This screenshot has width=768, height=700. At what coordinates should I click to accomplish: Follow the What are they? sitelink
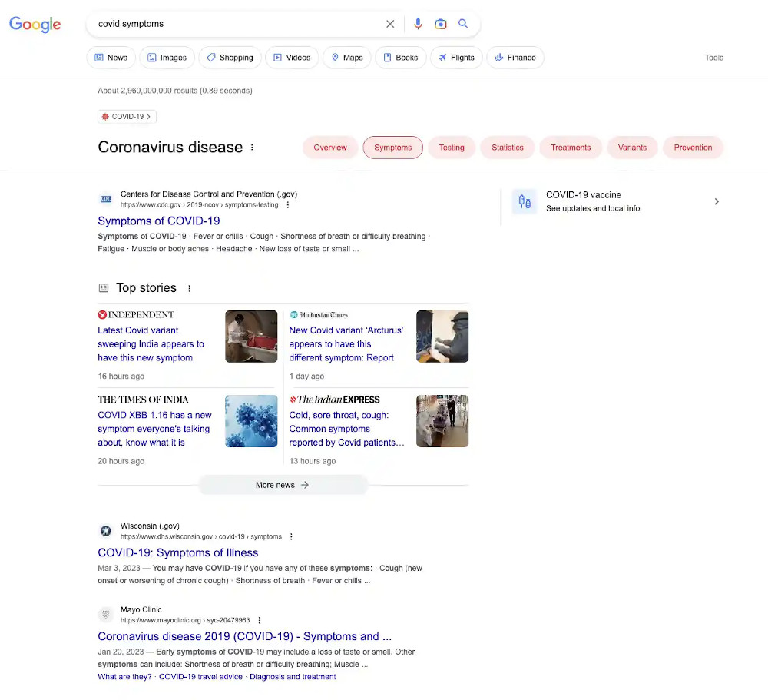[x=124, y=677]
